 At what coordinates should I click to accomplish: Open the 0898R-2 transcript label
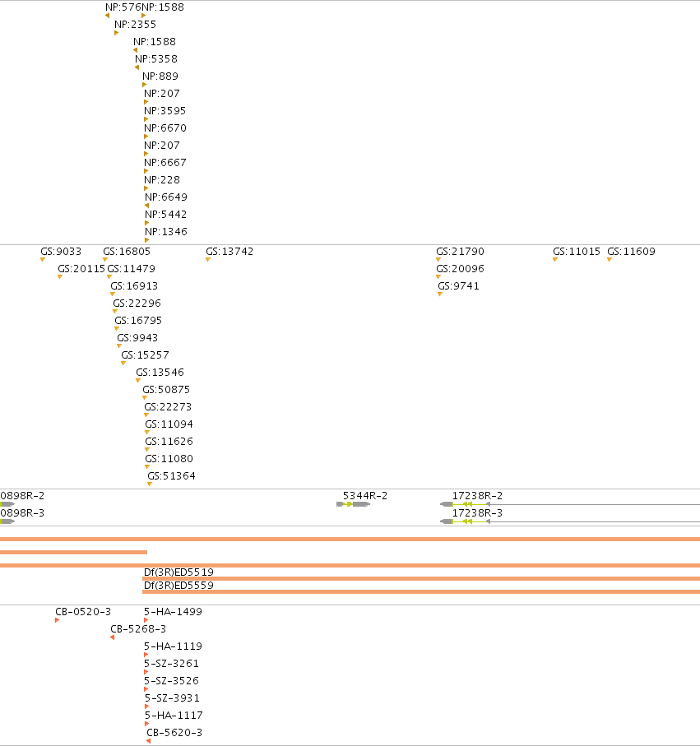[x=22, y=496]
